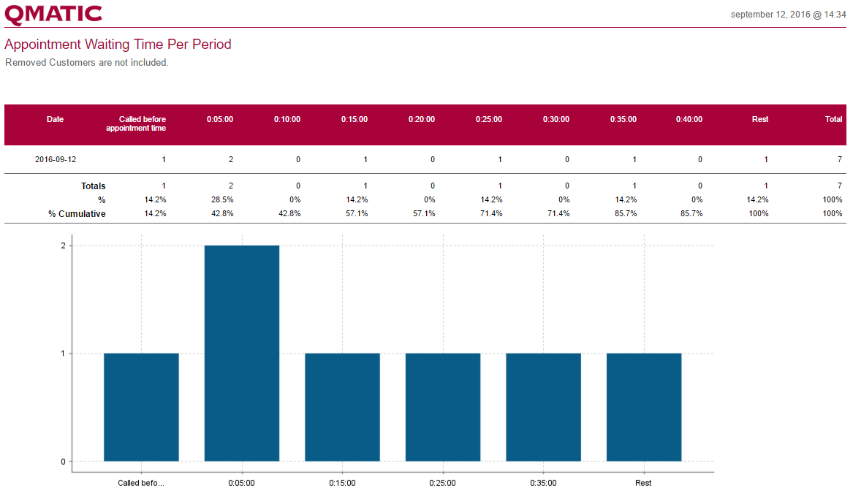This screenshot has height=504, width=853.
Task: Click the Called before appointment bar in chart
Action: [141, 407]
